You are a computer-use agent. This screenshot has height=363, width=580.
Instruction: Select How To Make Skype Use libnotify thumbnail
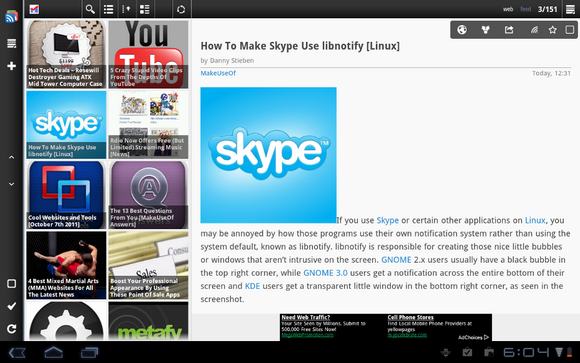click(x=66, y=125)
